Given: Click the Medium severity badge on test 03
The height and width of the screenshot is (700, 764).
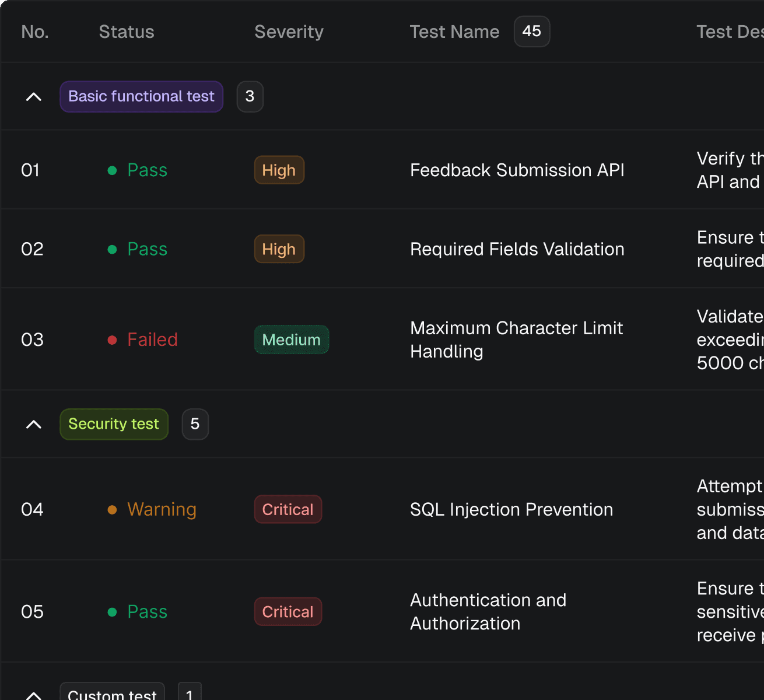Looking at the screenshot, I should point(291,339).
